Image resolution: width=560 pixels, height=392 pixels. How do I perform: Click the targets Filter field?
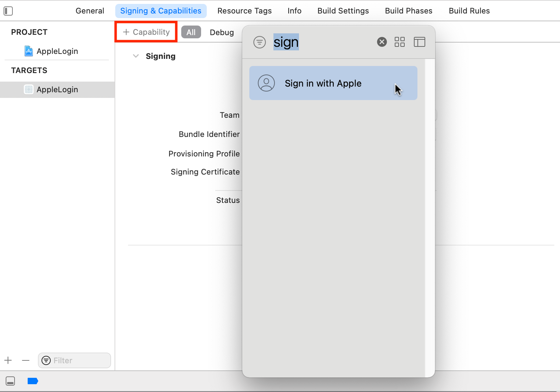74,360
